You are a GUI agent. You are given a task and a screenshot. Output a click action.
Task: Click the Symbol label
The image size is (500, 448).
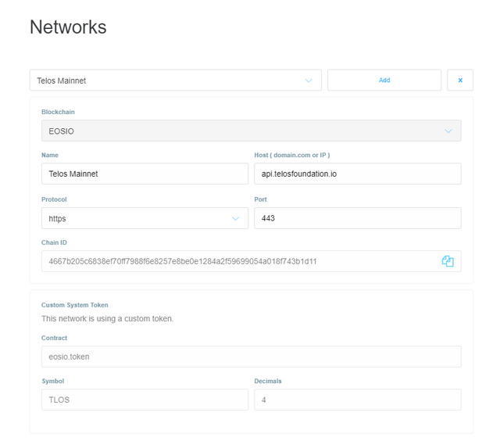(53, 381)
